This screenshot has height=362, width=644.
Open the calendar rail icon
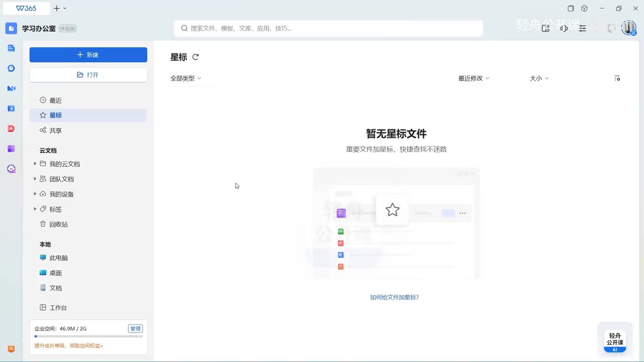pos(11,109)
